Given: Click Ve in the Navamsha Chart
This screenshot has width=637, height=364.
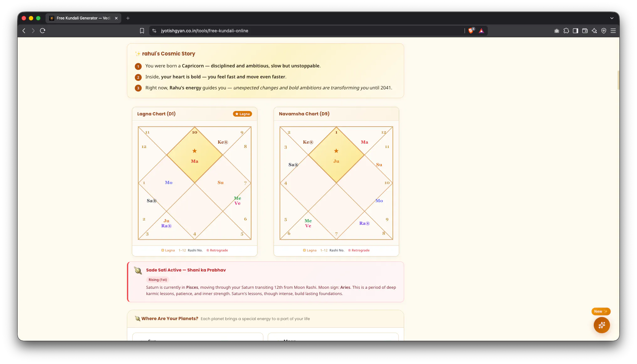Looking at the screenshot, I should [x=308, y=226].
